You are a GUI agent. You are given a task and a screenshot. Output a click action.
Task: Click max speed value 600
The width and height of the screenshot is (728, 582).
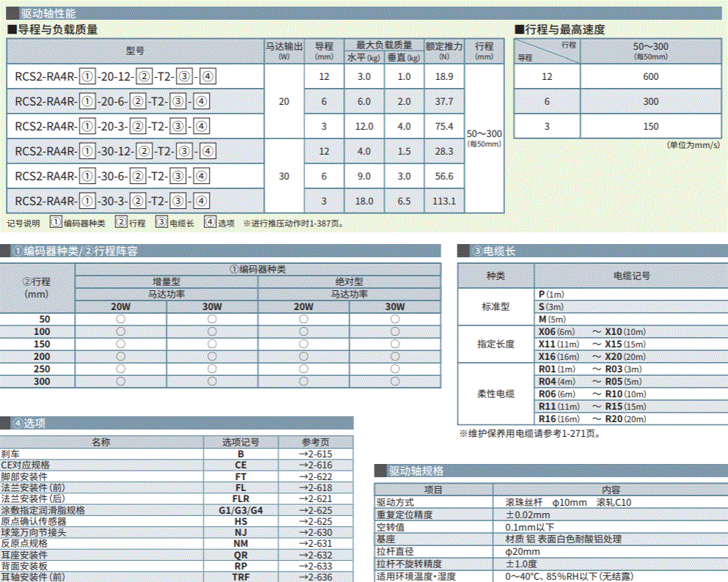(x=650, y=76)
